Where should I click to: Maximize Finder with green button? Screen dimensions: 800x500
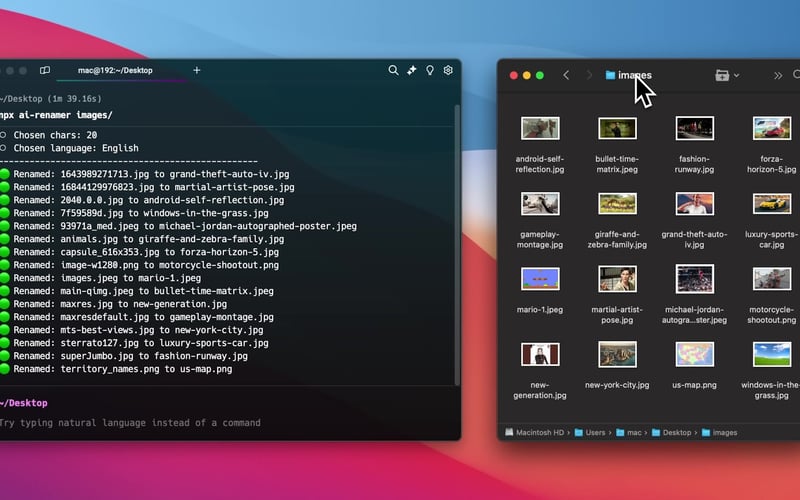pos(540,76)
